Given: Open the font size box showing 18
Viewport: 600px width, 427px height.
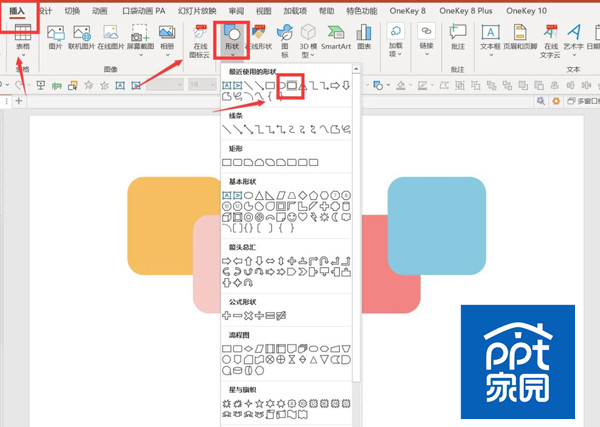Looking at the screenshot, I should 202,85.
